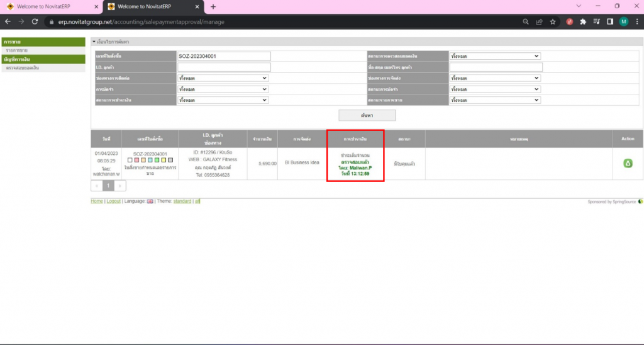Click the browser back arrow

[8, 21]
